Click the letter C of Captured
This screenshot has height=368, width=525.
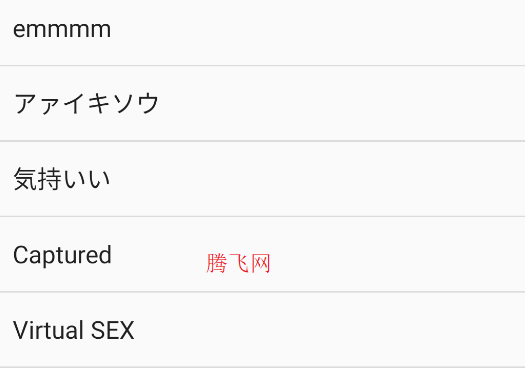tap(20, 255)
